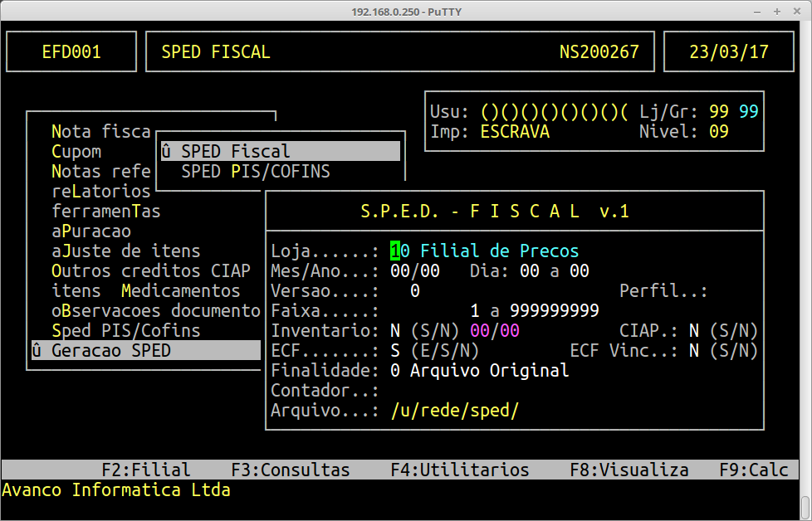Image resolution: width=812 pixels, height=521 pixels.
Task: Click the Contador label
Action: tap(325, 391)
